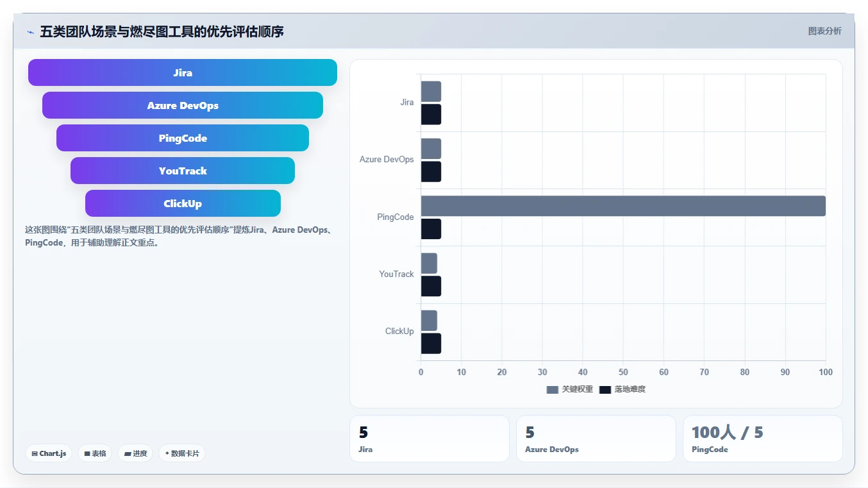Click the lightning icon beside the title
The width and height of the screenshot is (868, 488).
click(x=30, y=32)
